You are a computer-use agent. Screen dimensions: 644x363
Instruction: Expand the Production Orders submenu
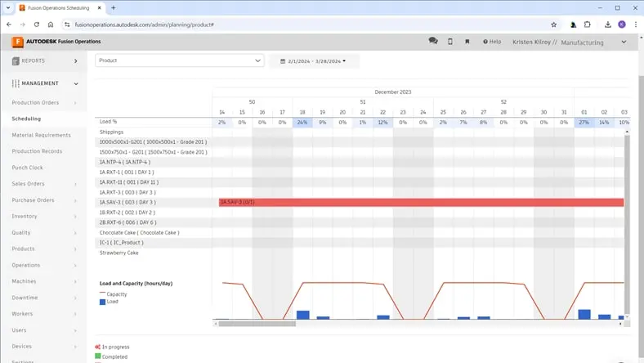(75, 103)
